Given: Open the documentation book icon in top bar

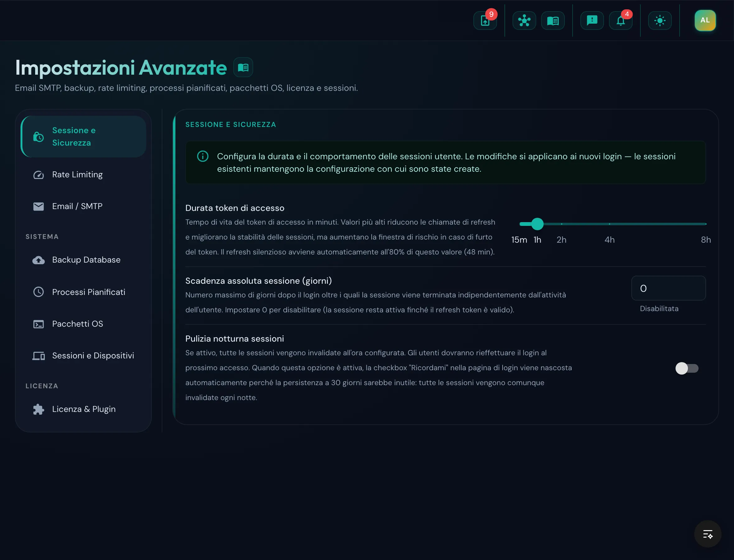Looking at the screenshot, I should pos(553,21).
